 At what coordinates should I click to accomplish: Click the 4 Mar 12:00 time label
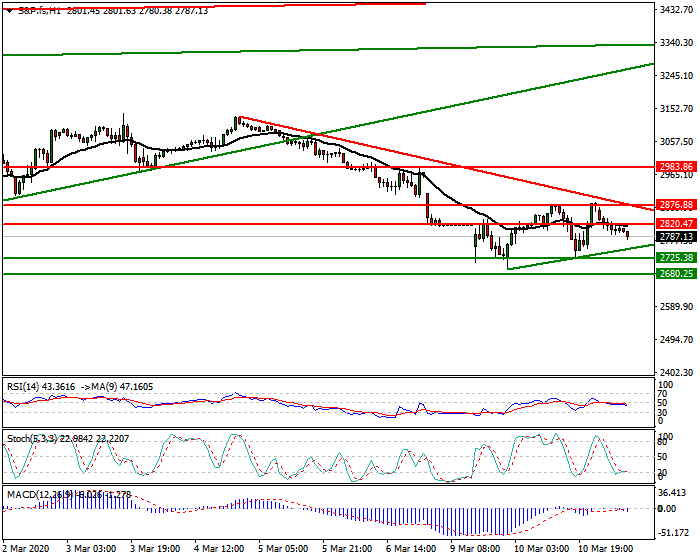tap(219, 548)
